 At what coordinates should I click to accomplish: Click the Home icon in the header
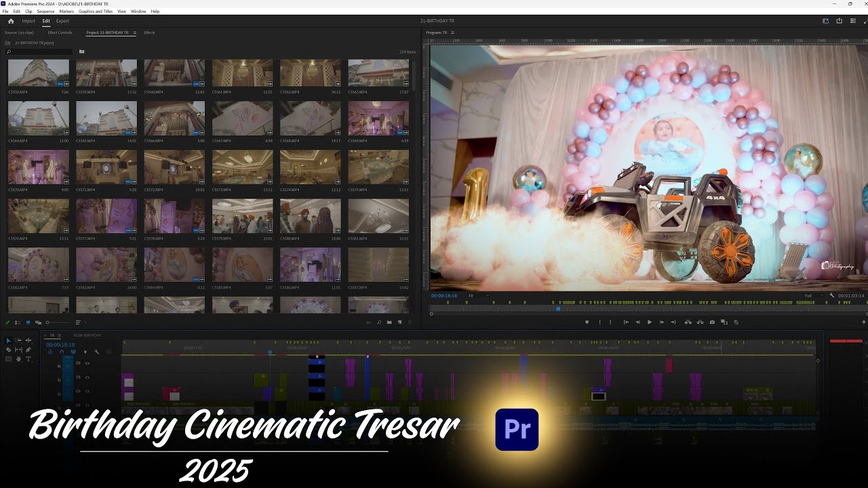pos(11,21)
